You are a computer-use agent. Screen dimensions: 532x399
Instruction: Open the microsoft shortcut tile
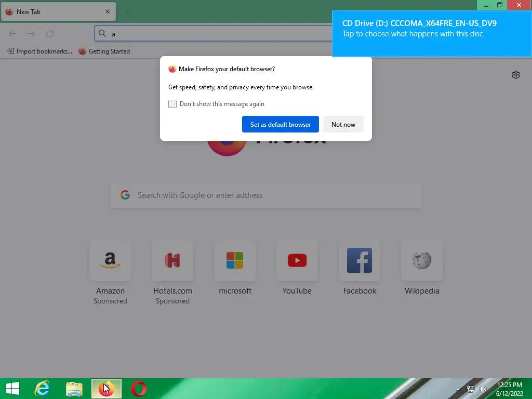point(235,261)
